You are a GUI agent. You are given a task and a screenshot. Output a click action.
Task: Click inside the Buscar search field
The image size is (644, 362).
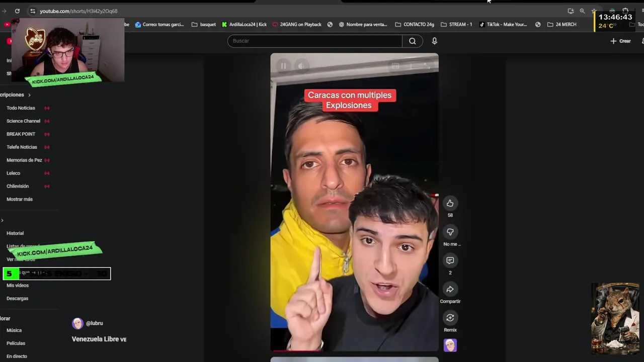pos(315,41)
